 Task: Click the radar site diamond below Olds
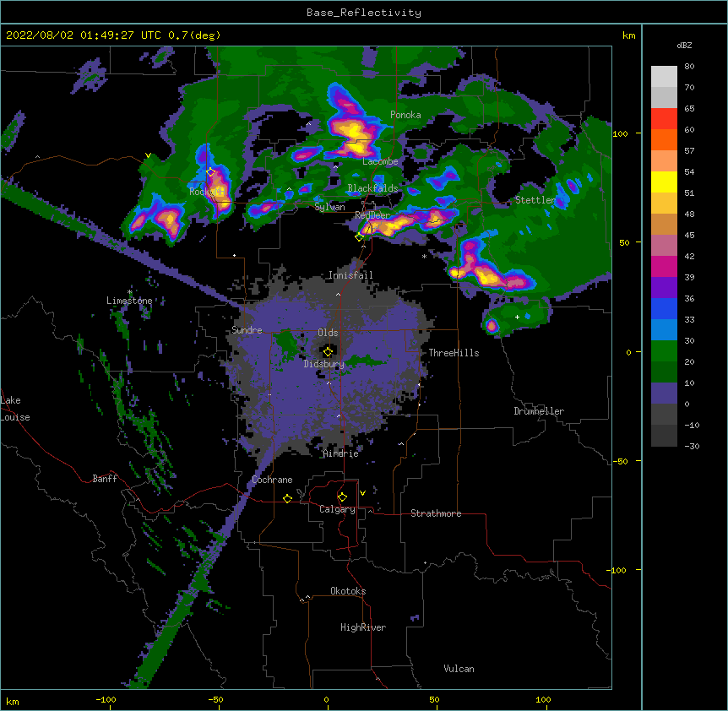tap(328, 352)
